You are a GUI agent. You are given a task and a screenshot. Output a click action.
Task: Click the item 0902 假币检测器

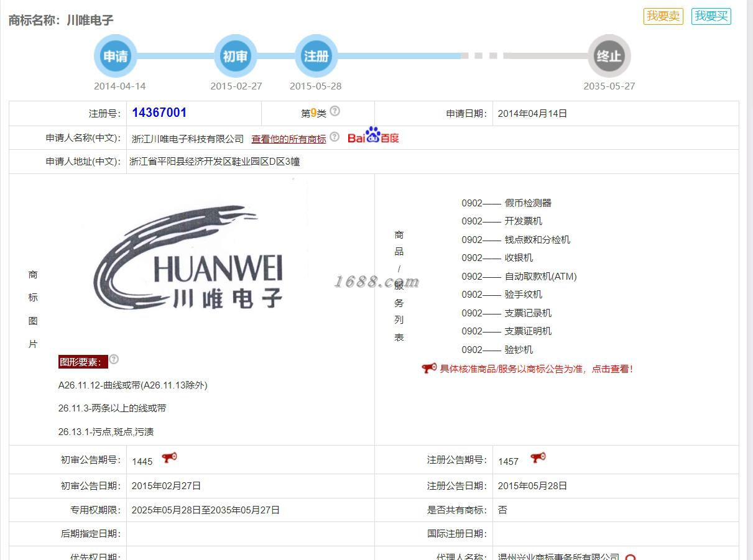[506, 203]
